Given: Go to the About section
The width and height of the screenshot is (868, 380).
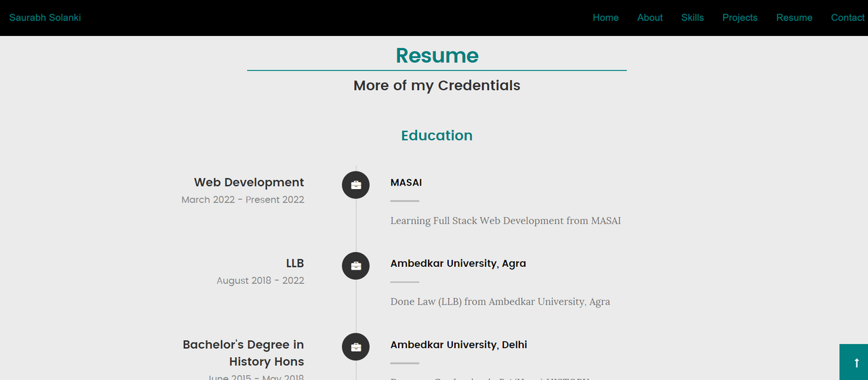Looking at the screenshot, I should tap(650, 18).
